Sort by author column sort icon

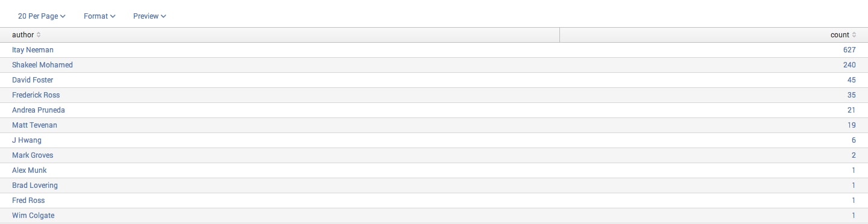tap(39, 35)
